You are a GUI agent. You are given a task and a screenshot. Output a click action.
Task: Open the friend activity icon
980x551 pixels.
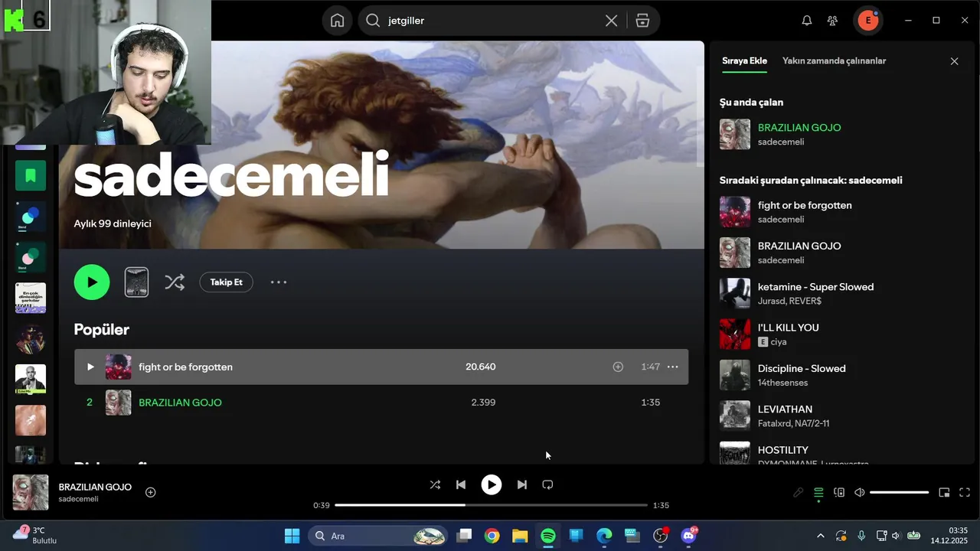832,21
